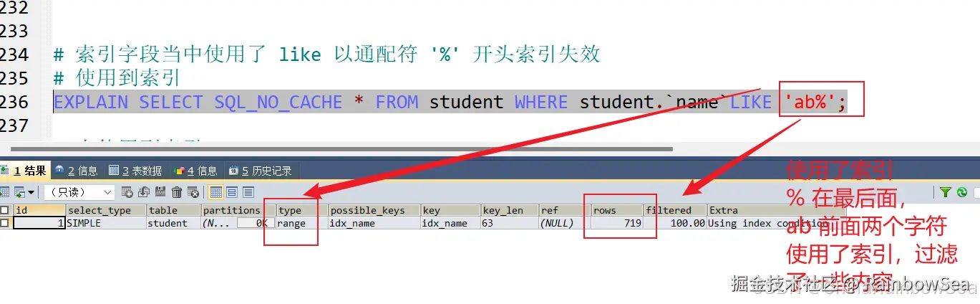Viewport: 980px width, 304px height.
Task: Select the idx_name cell under possible_keys
Action: [x=374, y=223]
